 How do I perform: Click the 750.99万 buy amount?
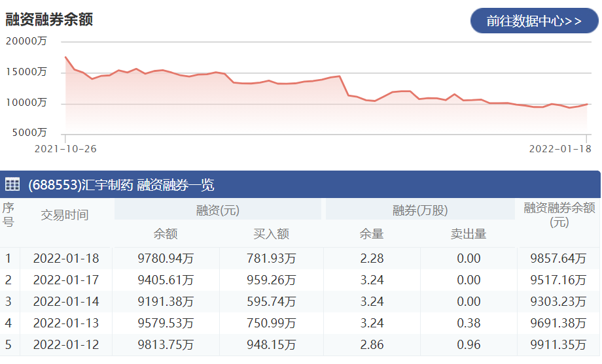[x=271, y=323]
